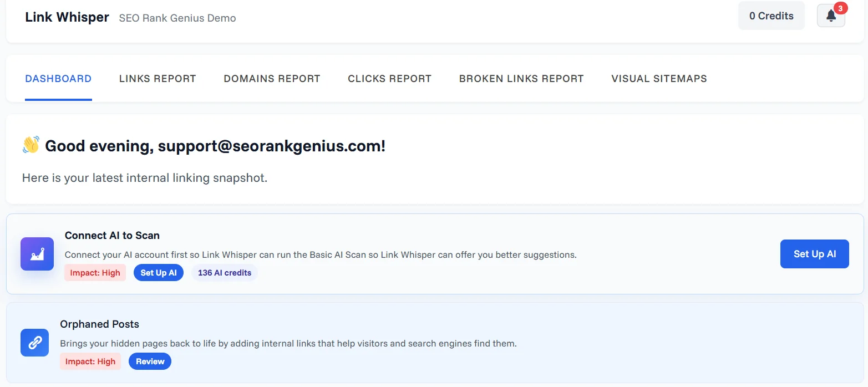
Task: Click the small Set Up AI pill button
Action: [159, 273]
